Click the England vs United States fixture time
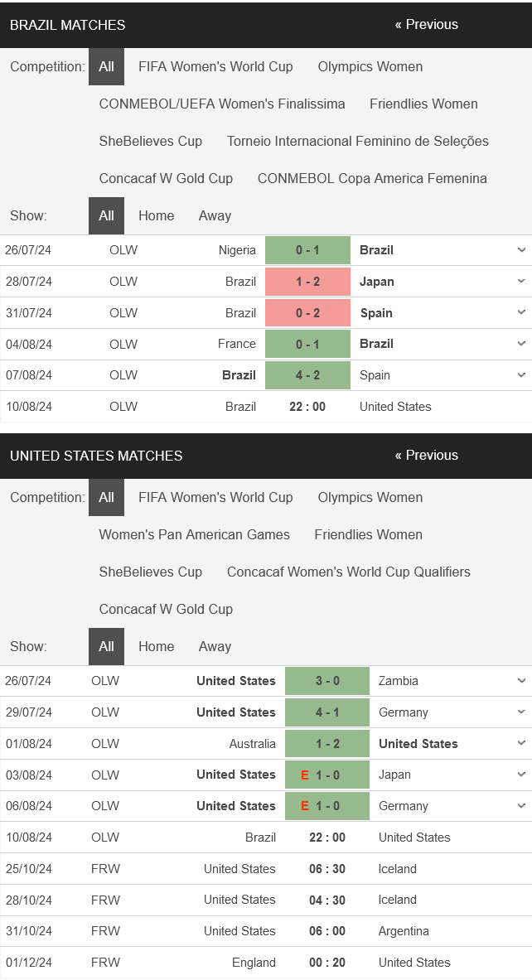The width and height of the screenshot is (532, 980). (327, 963)
